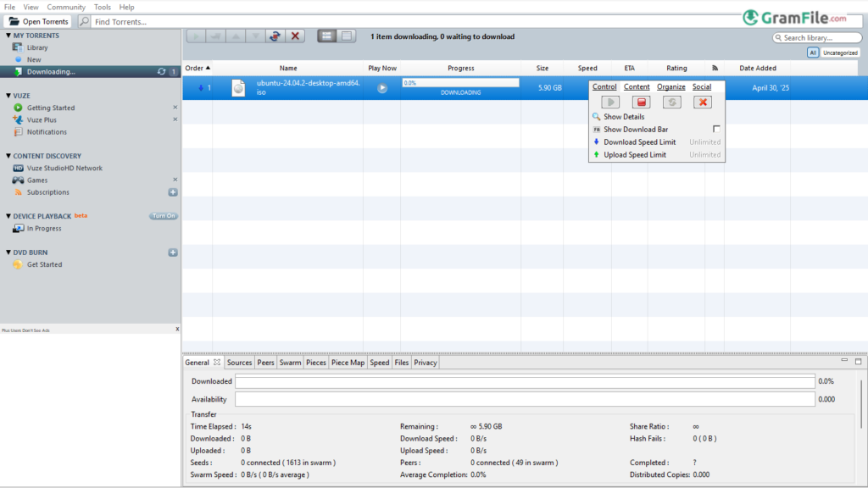This screenshot has height=488, width=868.
Task: Click the delete X in Control popup
Action: [702, 102]
